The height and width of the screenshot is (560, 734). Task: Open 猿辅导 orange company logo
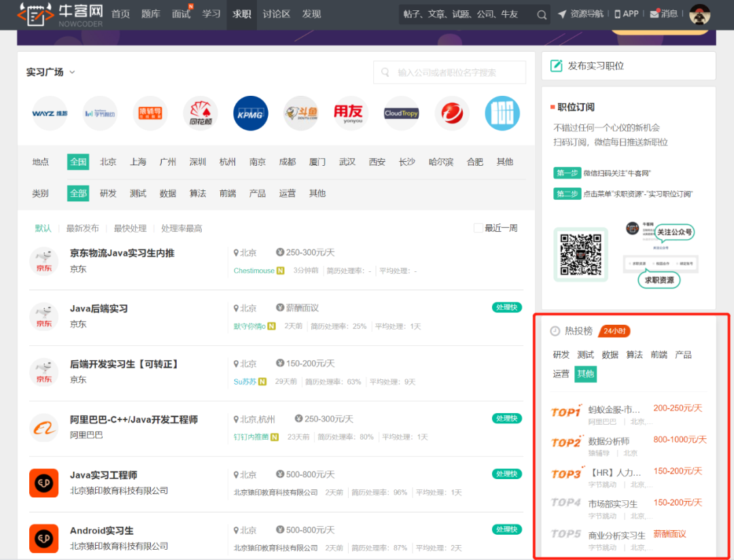(x=150, y=113)
